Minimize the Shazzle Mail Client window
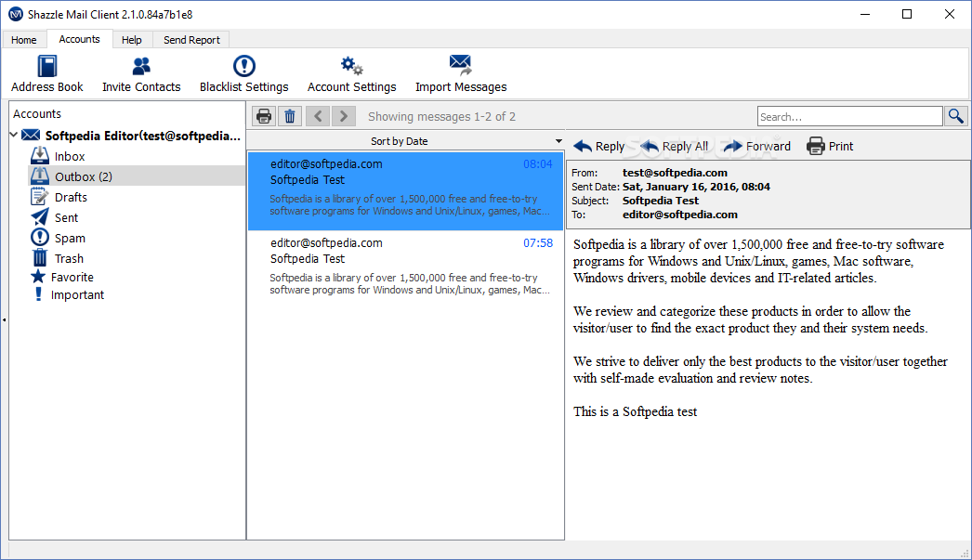 [x=865, y=14]
